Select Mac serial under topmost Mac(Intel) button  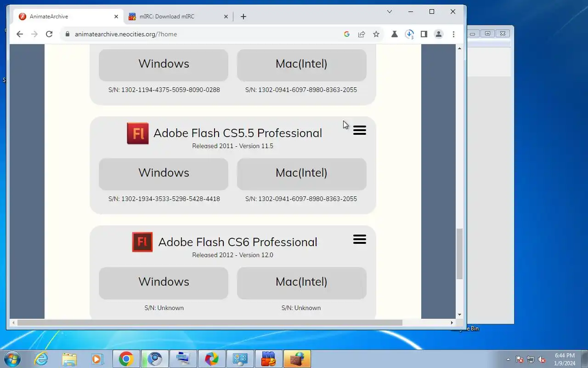coord(301,90)
